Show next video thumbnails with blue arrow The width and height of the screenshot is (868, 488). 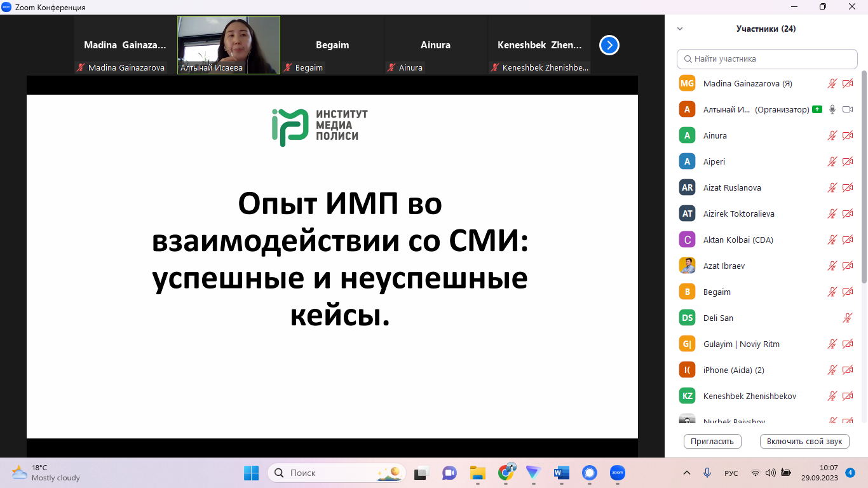point(609,45)
